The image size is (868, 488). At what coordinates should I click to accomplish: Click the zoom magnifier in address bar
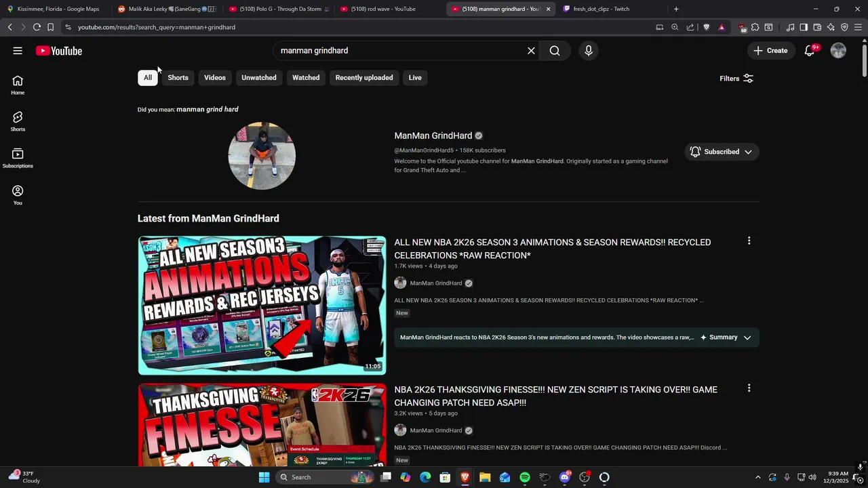click(675, 27)
